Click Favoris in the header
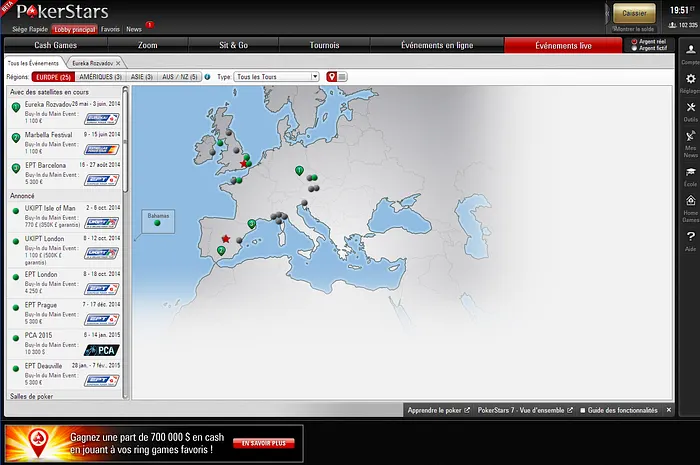 click(x=110, y=29)
